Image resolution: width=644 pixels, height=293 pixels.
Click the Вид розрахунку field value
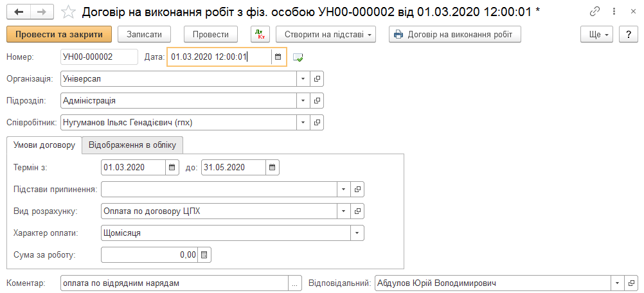[219, 211]
